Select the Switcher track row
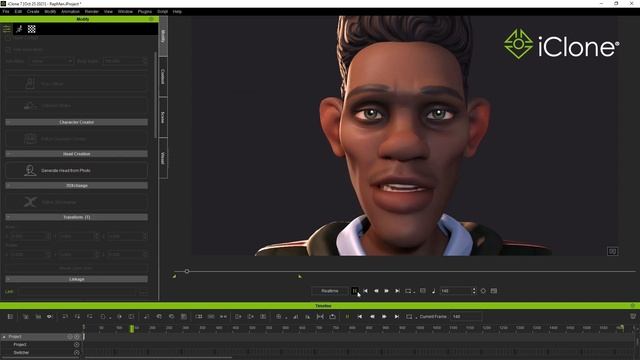 click(41, 352)
